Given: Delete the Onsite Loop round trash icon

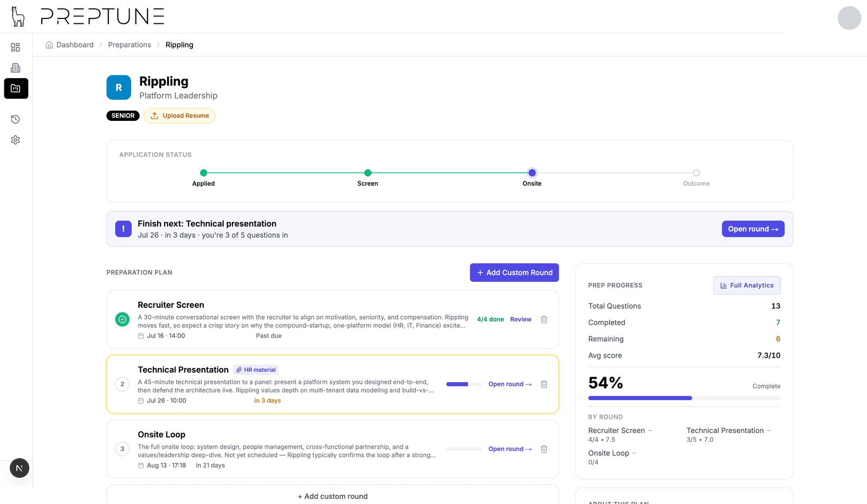Looking at the screenshot, I should pos(544,449).
